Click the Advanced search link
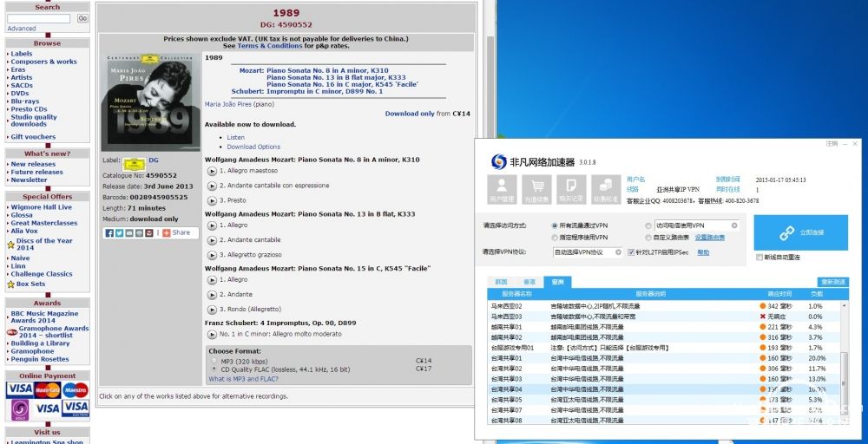The image size is (868, 444). click(22, 29)
